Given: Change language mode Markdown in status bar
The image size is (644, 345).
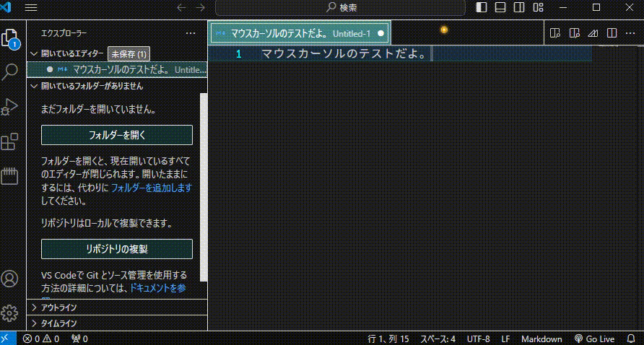Looking at the screenshot, I should 541,339.
